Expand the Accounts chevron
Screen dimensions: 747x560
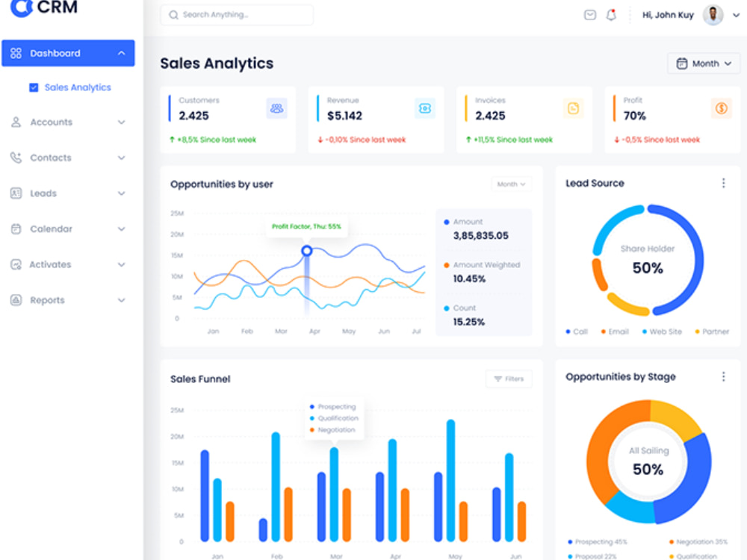(122, 122)
